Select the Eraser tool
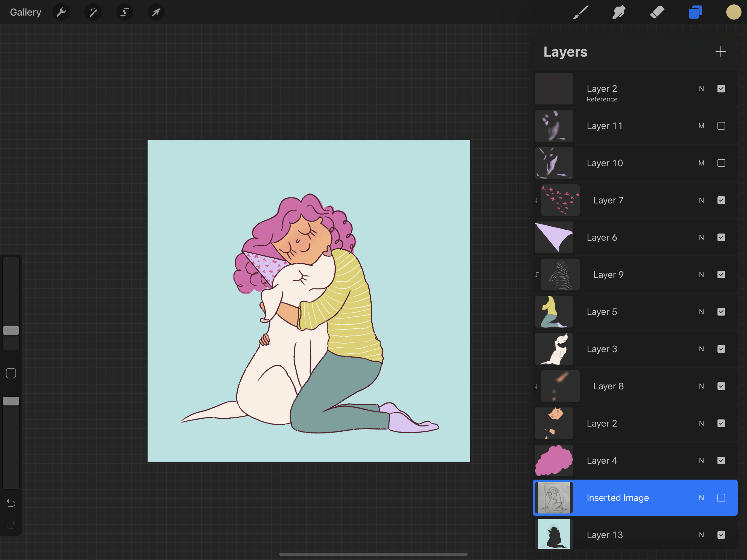This screenshot has width=747, height=560. pyautogui.click(x=657, y=12)
